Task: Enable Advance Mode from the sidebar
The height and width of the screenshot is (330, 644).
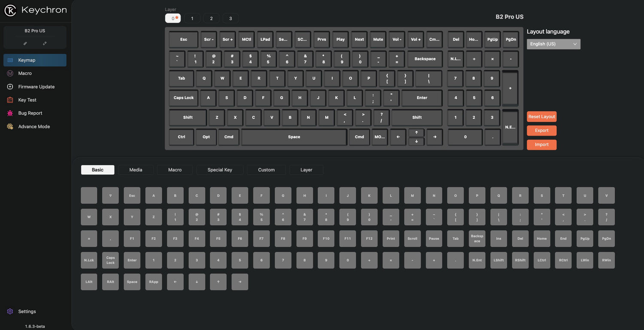Action: [34, 126]
